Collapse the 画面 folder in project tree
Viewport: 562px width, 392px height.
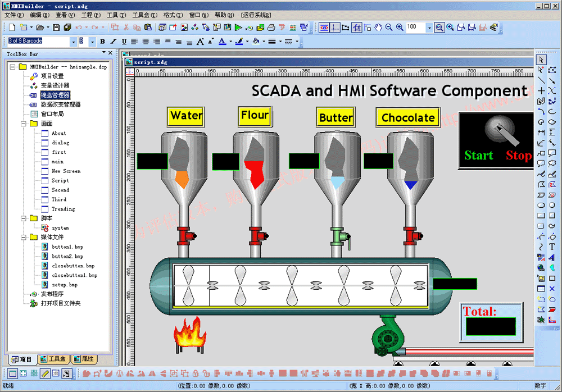(24, 124)
